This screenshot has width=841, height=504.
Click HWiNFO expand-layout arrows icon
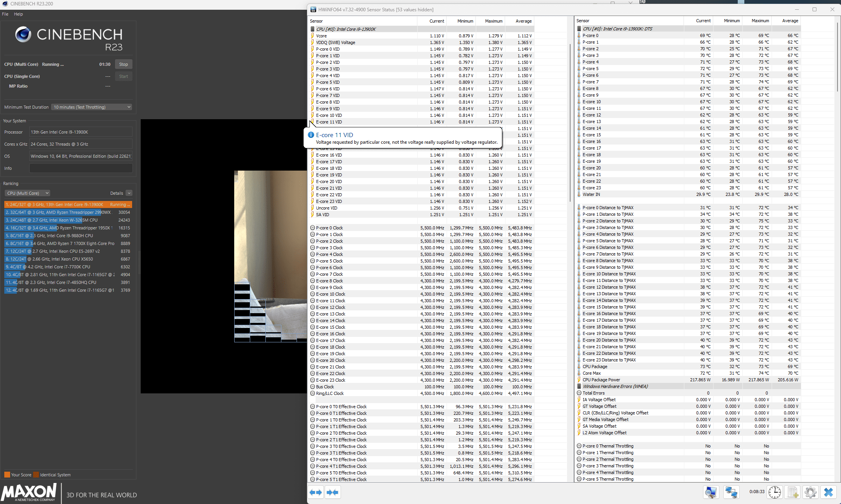point(316,492)
